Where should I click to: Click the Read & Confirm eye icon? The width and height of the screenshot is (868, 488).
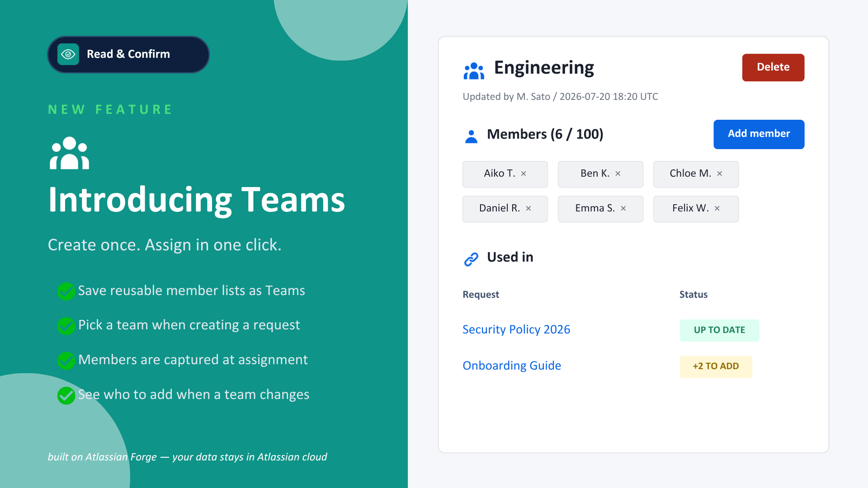point(68,54)
